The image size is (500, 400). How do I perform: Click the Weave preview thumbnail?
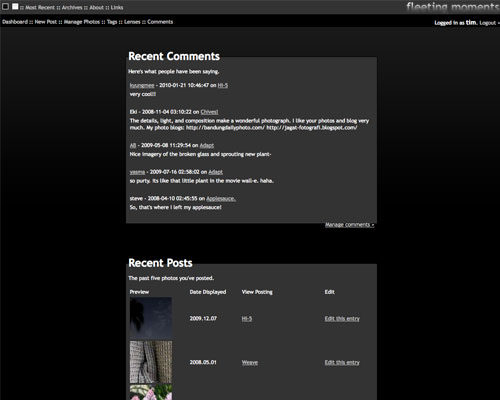tap(151, 362)
